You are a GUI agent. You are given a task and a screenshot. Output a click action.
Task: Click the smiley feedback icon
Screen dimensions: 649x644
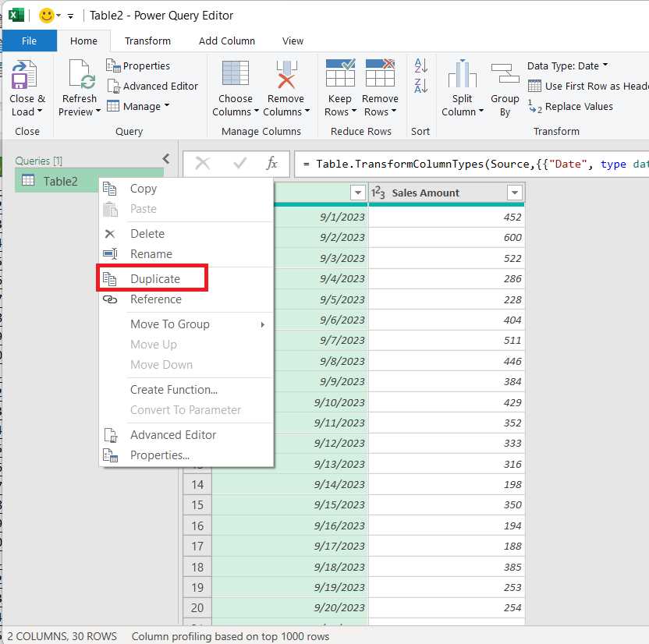[x=46, y=16]
